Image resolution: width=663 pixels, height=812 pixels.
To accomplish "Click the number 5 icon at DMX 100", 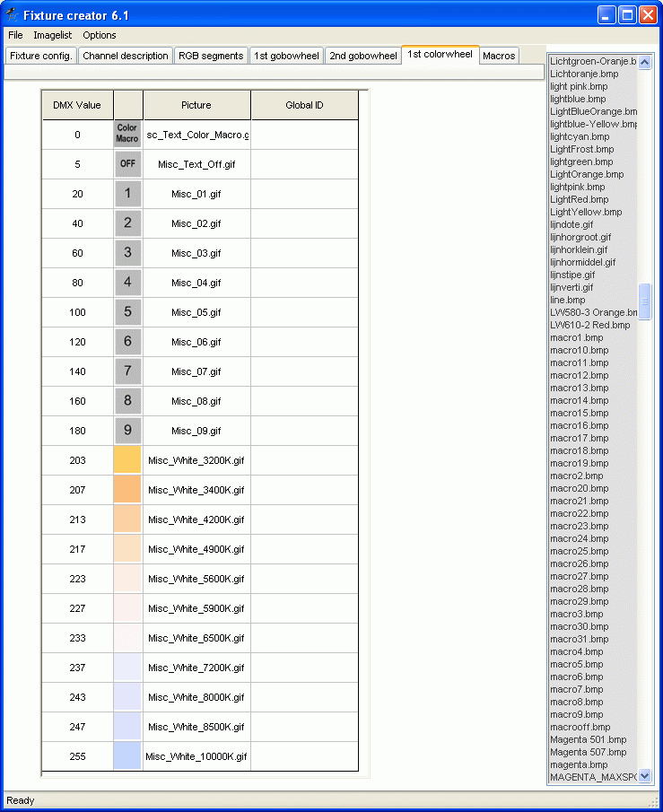I will (127, 312).
